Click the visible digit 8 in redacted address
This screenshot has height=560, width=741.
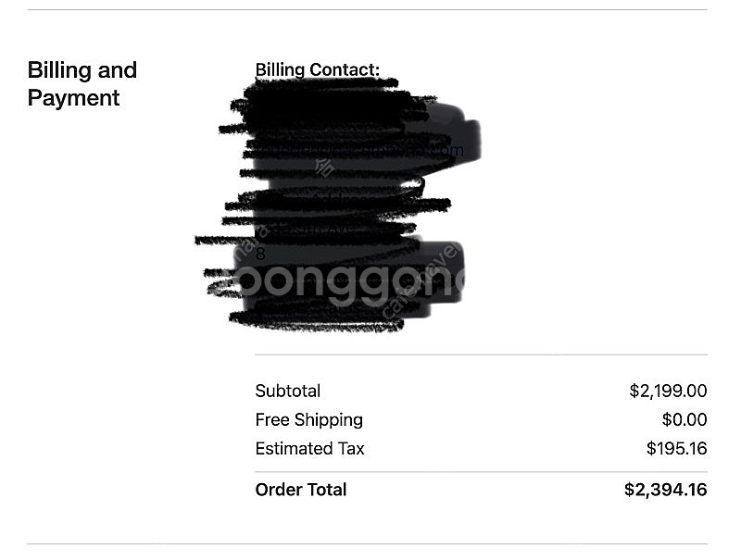pyautogui.click(x=260, y=254)
